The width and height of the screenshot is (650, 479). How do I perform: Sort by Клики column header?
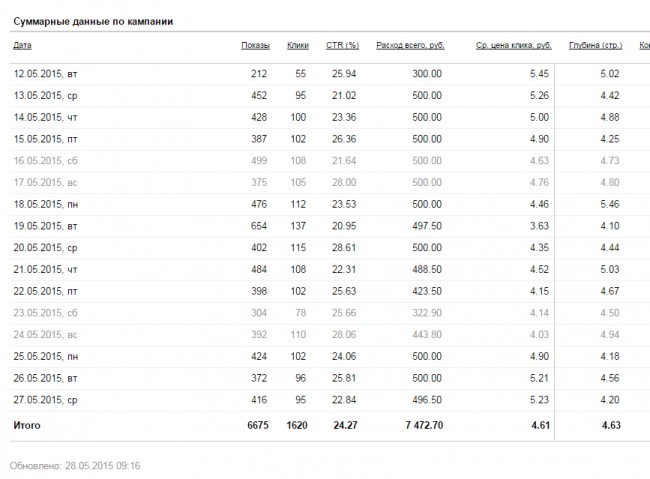tap(298, 45)
